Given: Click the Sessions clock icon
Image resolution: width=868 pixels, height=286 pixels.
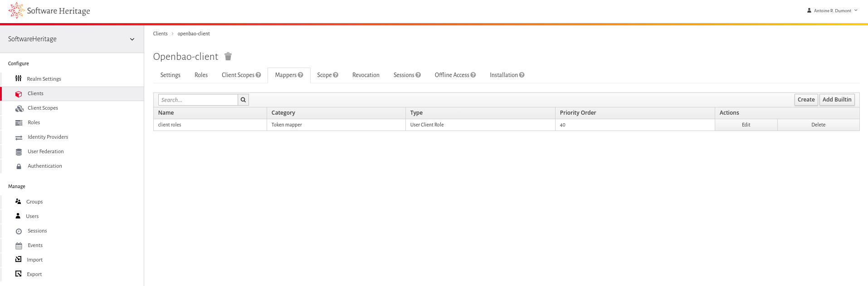Looking at the screenshot, I should (x=19, y=231).
